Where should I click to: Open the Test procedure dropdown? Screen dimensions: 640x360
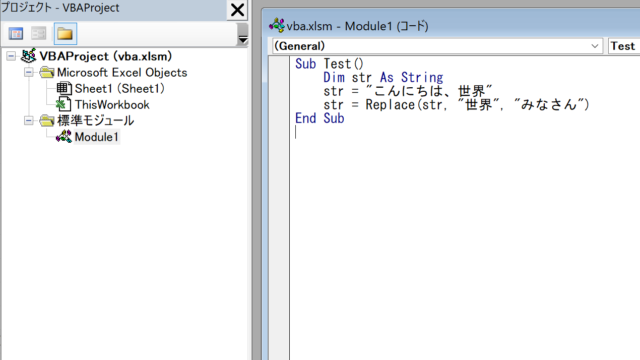tap(624, 46)
